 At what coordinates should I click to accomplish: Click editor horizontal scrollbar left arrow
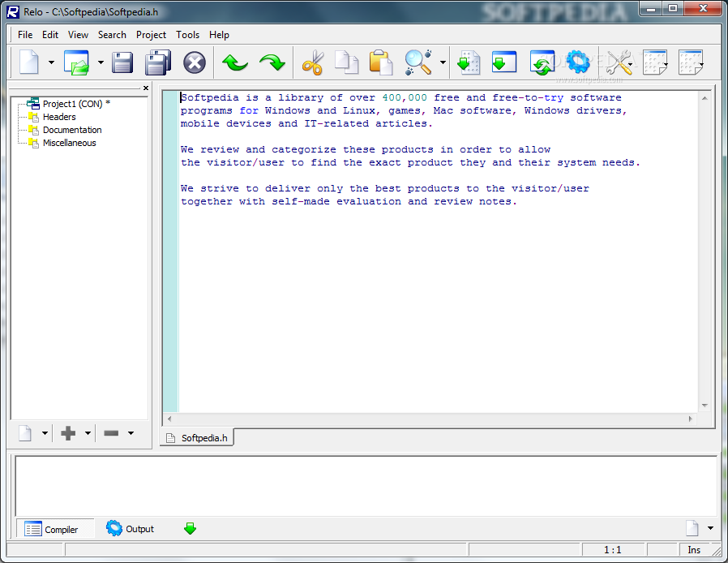coord(169,419)
